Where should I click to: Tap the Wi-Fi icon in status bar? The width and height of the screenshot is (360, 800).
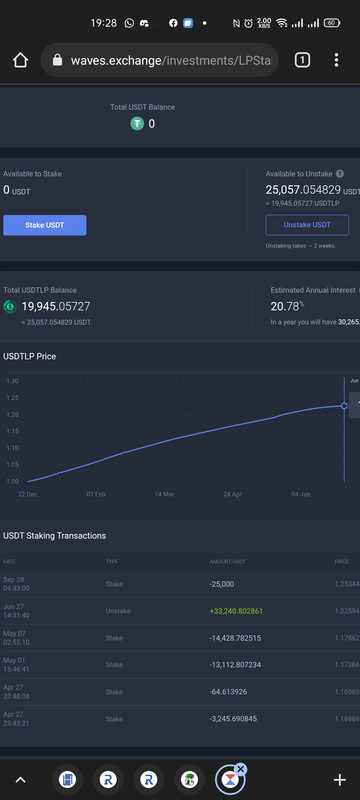pos(281,23)
